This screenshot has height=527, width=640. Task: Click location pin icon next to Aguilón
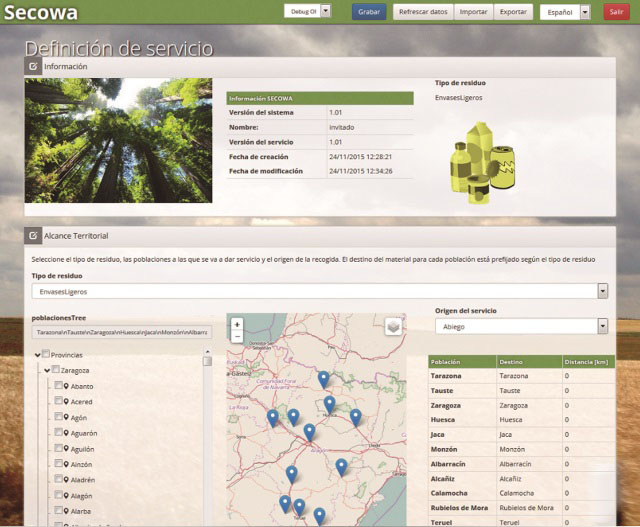[66, 448]
